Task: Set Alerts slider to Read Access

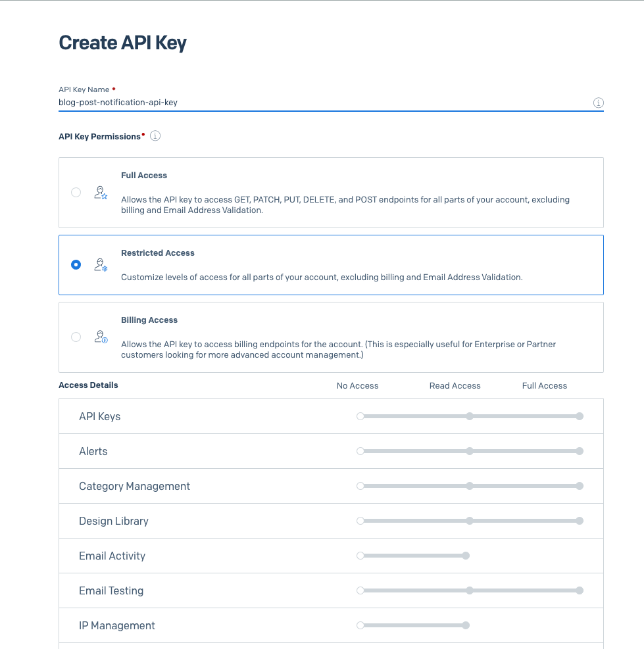Action: click(469, 451)
